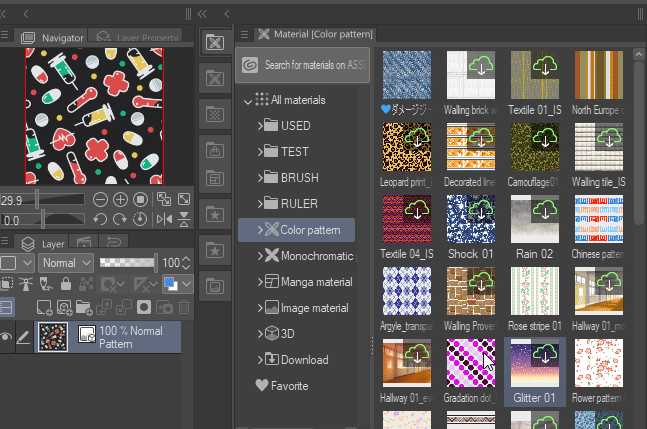This screenshot has width=647, height=429.
Task: Toggle pen editing icon on Pattern layer
Action: [23, 337]
